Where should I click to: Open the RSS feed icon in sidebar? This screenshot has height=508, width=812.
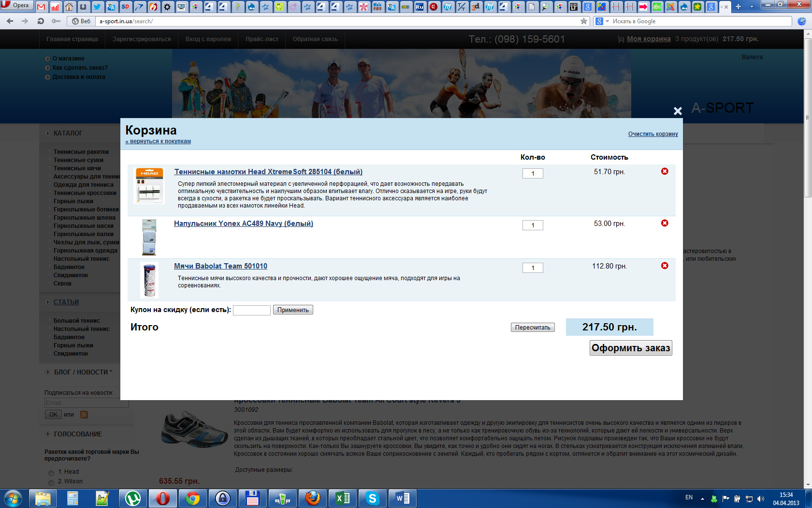84,415
